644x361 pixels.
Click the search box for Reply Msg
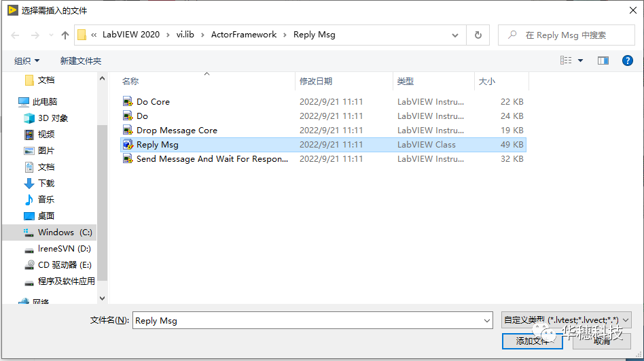(x=566, y=35)
